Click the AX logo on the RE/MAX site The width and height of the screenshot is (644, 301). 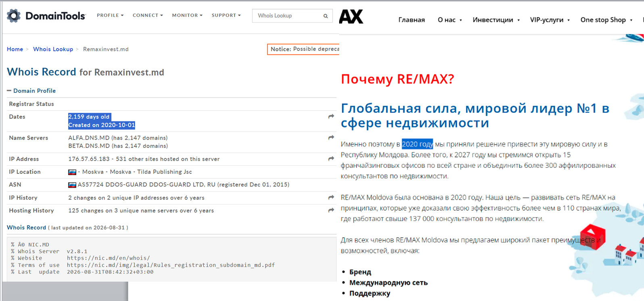click(x=351, y=17)
